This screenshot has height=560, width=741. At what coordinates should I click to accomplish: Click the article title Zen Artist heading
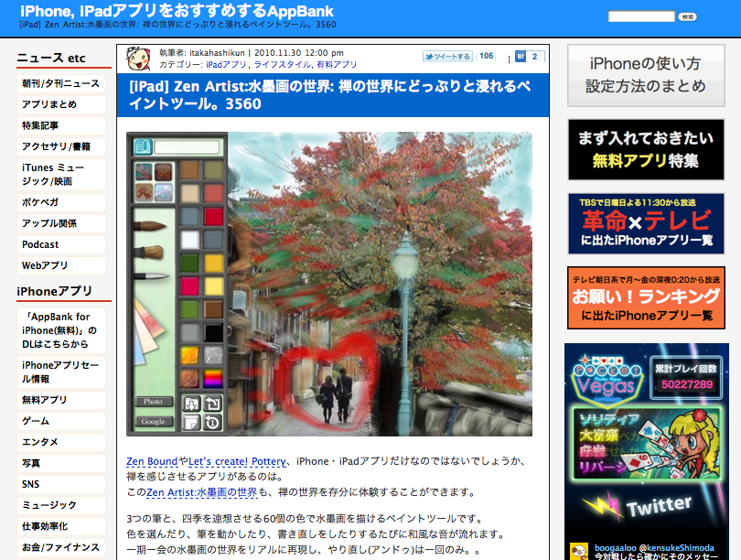coord(330,95)
